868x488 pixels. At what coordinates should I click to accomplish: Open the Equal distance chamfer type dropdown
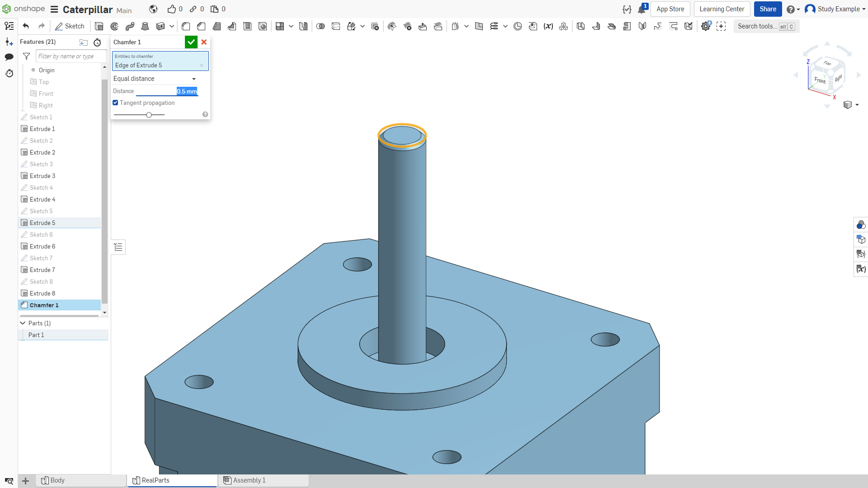coord(155,79)
